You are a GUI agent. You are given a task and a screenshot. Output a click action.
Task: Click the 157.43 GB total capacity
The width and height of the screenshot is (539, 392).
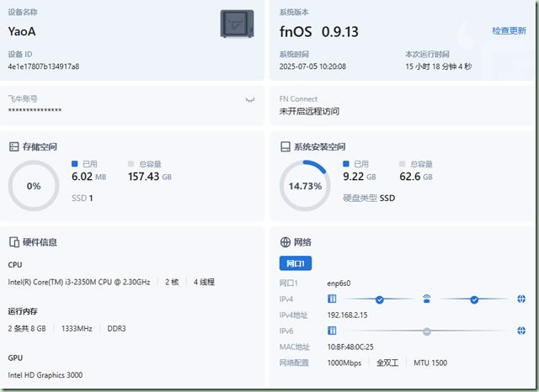pyautogui.click(x=150, y=177)
